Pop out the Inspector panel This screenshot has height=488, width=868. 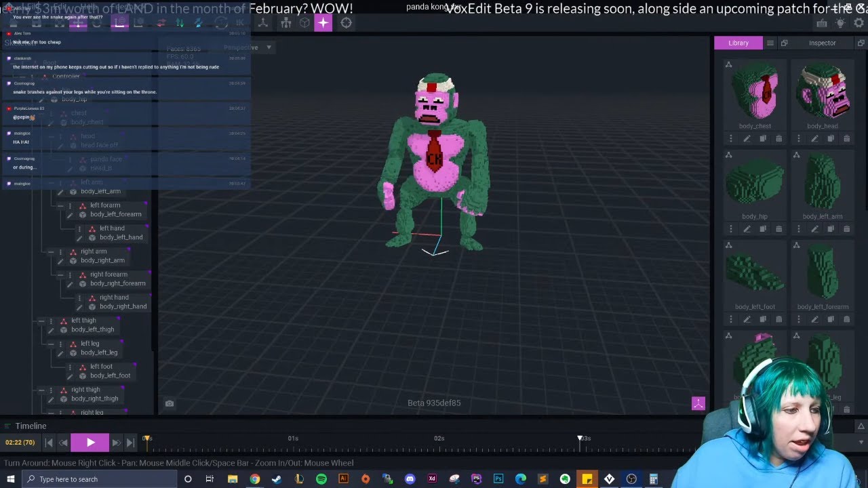click(861, 43)
